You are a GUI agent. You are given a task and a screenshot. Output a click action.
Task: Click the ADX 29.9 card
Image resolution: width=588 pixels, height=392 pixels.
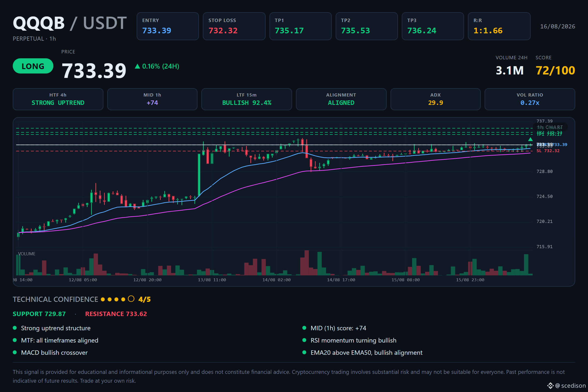point(436,99)
